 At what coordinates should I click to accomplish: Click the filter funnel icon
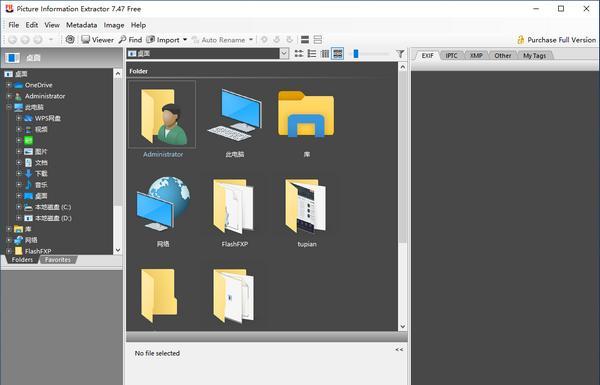tap(400, 54)
